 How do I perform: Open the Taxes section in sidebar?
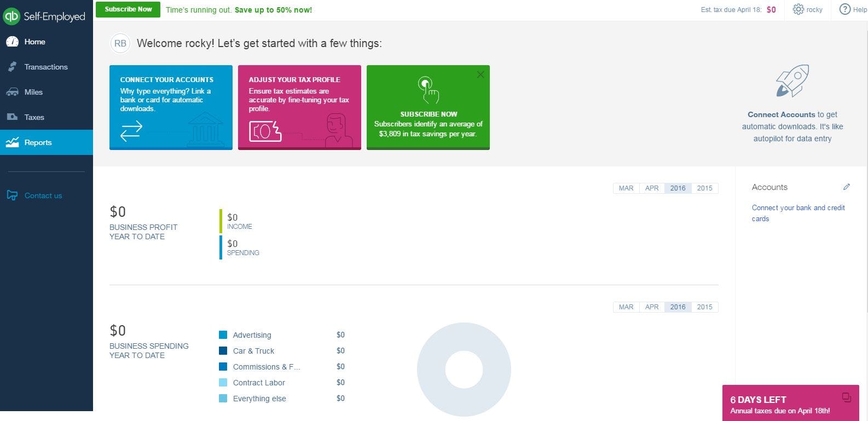click(x=34, y=117)
